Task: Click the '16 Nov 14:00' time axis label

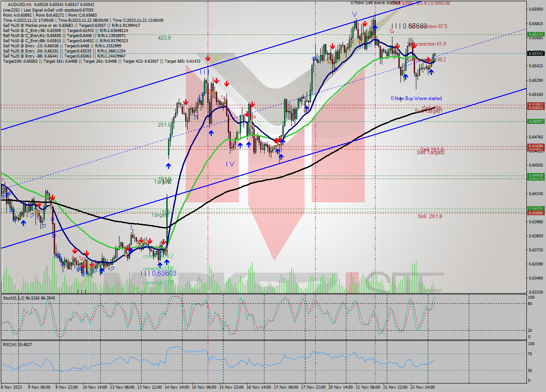Action: [x=258, y=387]
